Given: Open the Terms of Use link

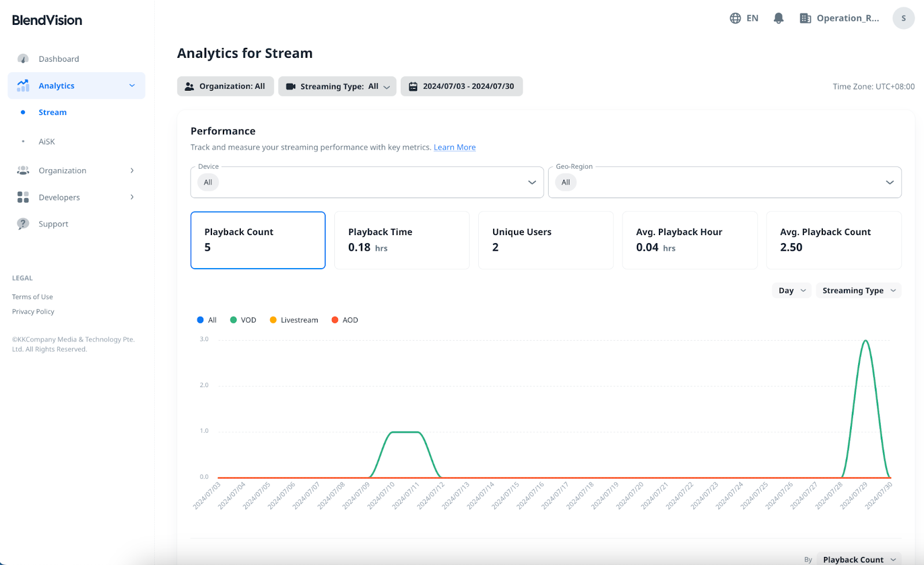Looking at the screenshot, I should click(x=32, y=297).
